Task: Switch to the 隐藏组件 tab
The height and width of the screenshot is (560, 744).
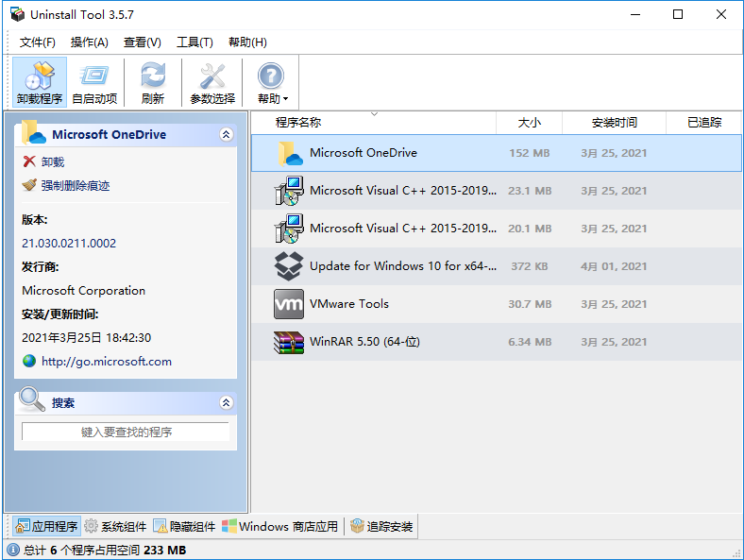Action: [184, 526]
